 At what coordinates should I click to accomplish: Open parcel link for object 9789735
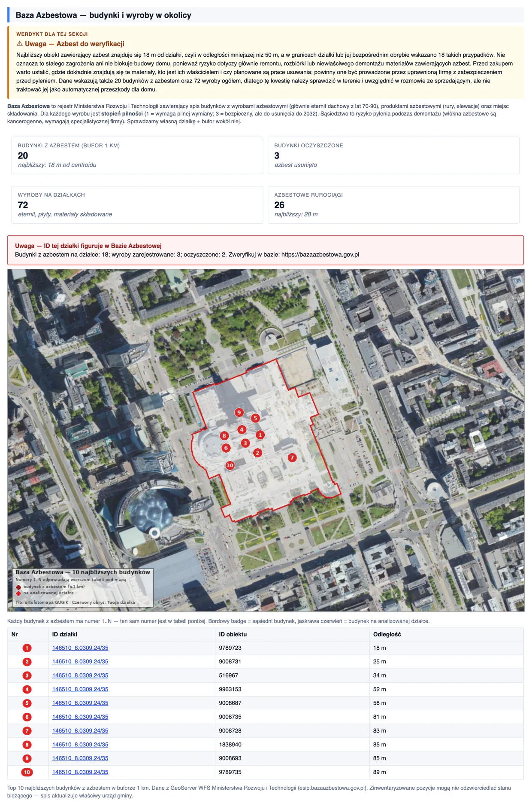pyautogui.click(x=80, y=772)
